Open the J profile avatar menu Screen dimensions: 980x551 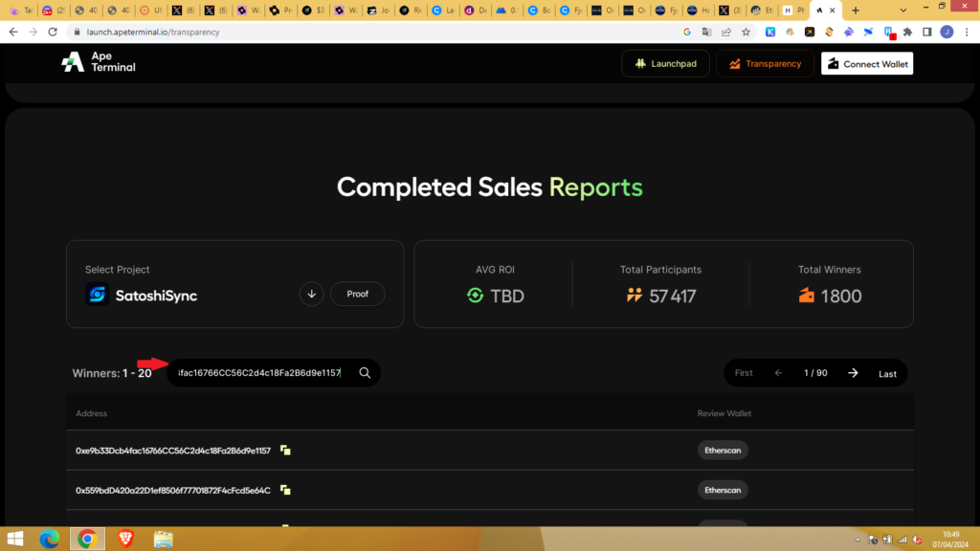pos(947,32)
